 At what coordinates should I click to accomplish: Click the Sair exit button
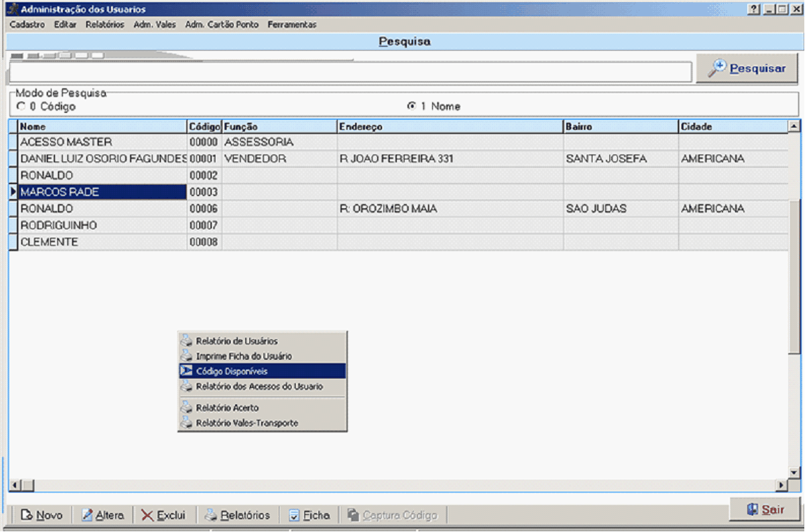[765, 509]
